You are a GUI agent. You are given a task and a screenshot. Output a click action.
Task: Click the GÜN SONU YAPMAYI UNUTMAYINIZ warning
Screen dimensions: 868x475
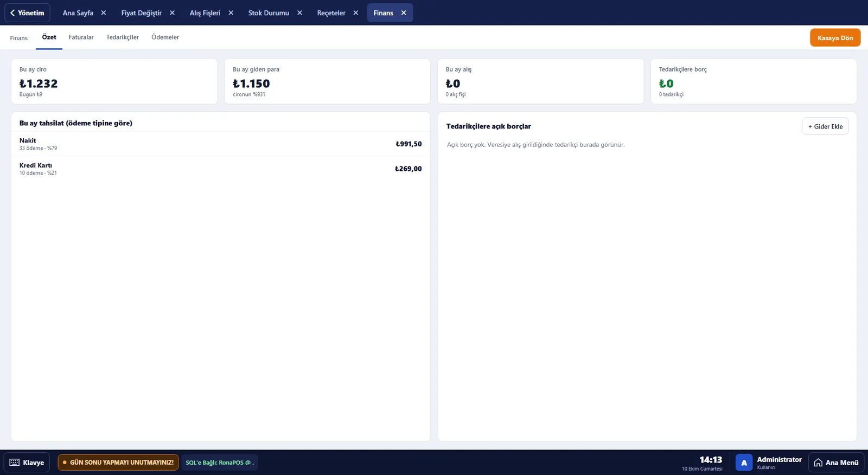click(x=118, y=463)
